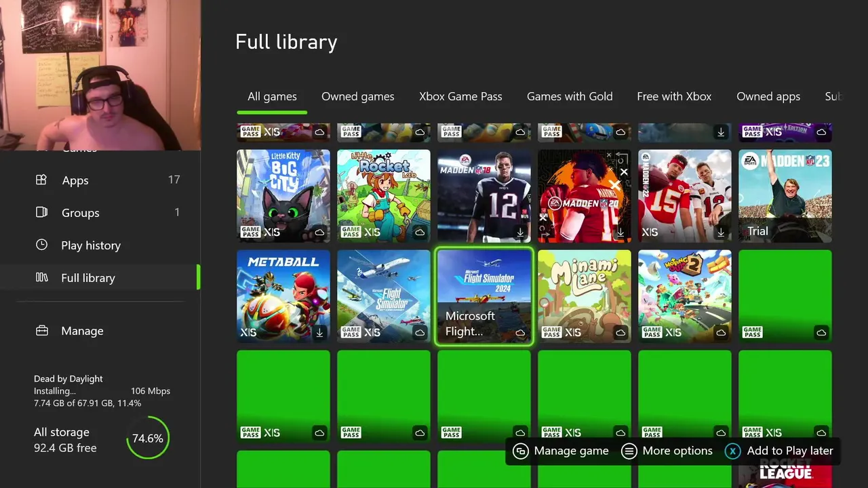868x488 pixels.
Task: Switch to the Xbox Game Pass tab
Action: coord(460,96)
